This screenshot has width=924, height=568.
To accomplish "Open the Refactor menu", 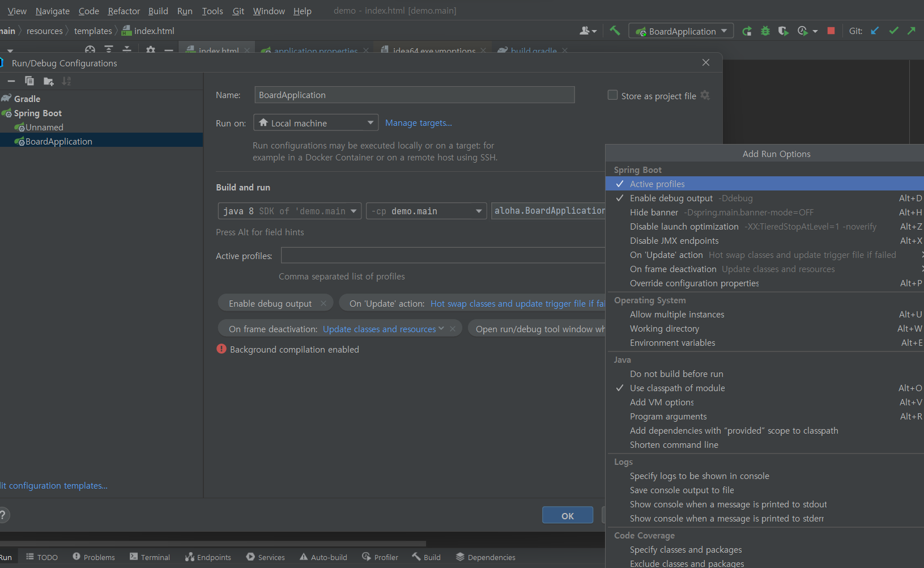I will [x=124, y=11].
